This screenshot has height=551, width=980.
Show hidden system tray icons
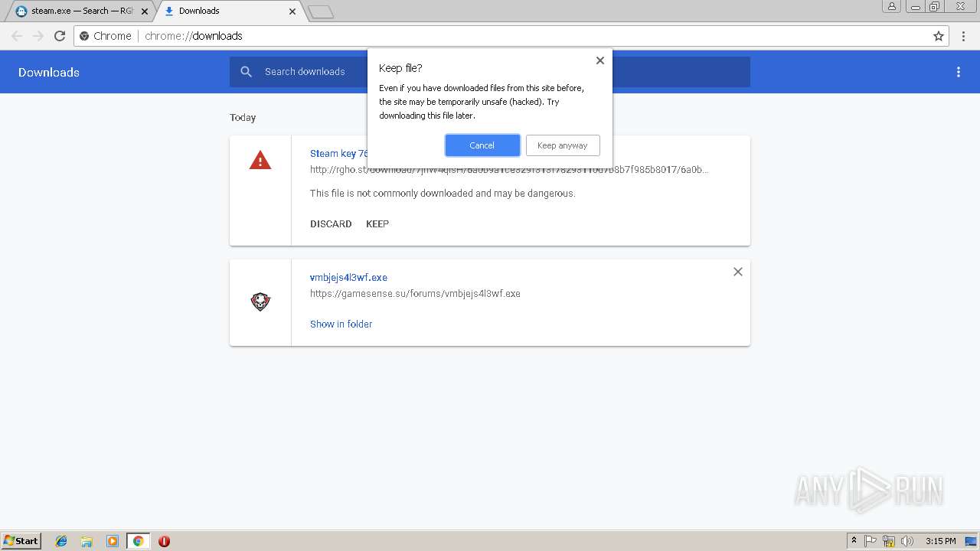coord(854,541)
